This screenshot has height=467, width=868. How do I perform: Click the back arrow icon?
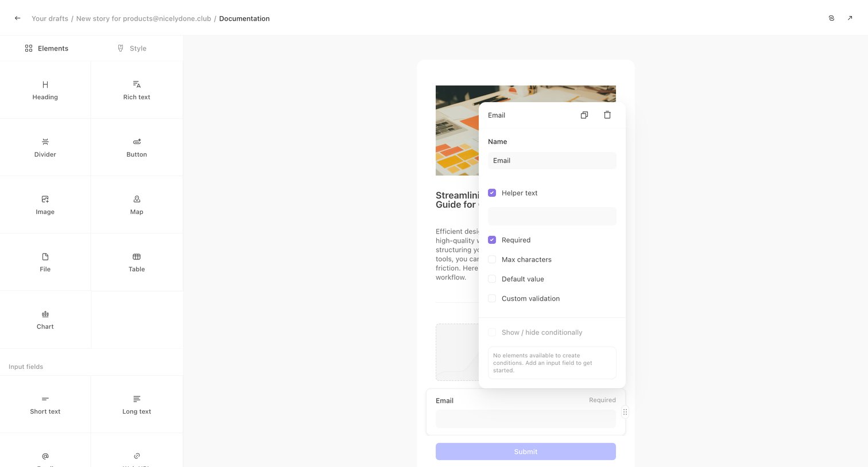18,18
